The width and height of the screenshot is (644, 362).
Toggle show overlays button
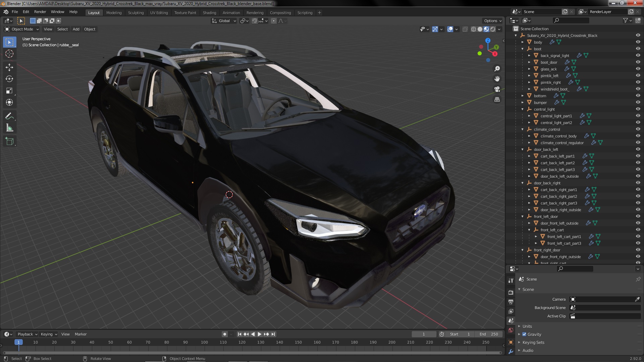(450, 29)
